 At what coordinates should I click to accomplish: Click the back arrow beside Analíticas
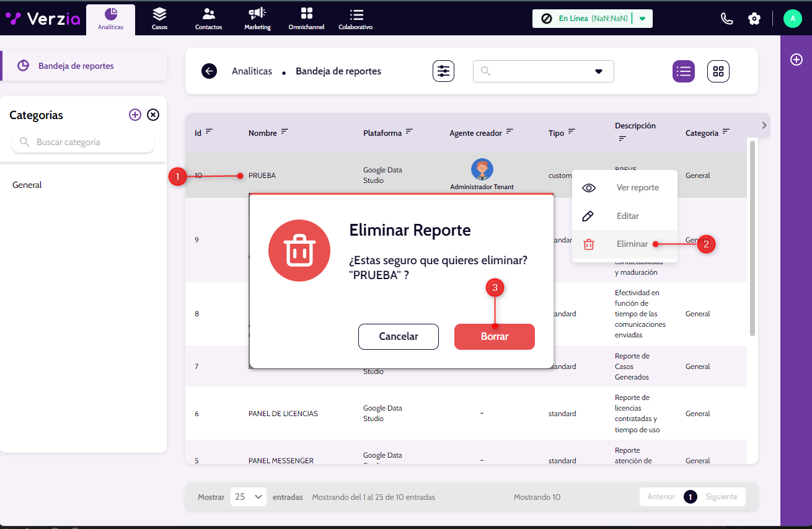[209, 71]
